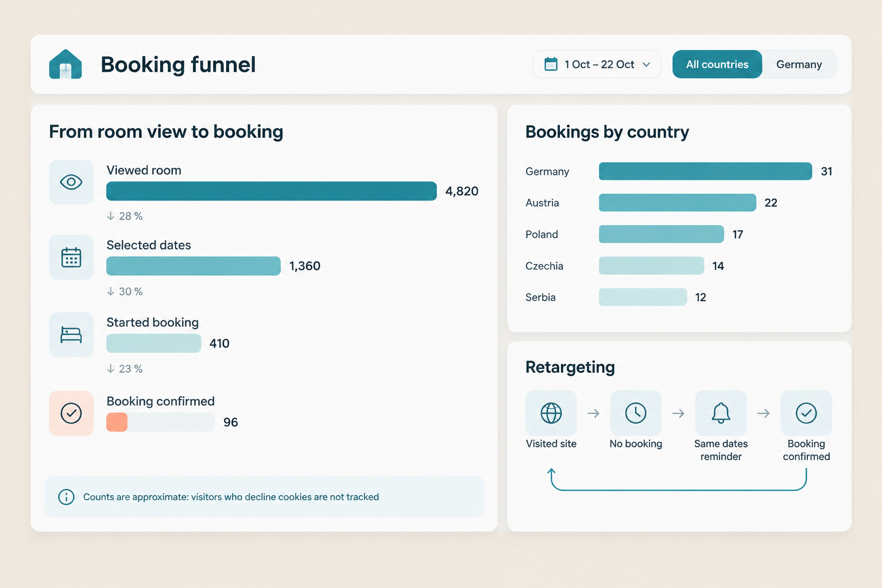
Task: Click the globe icon for Visited site
Action: point(551,413)
